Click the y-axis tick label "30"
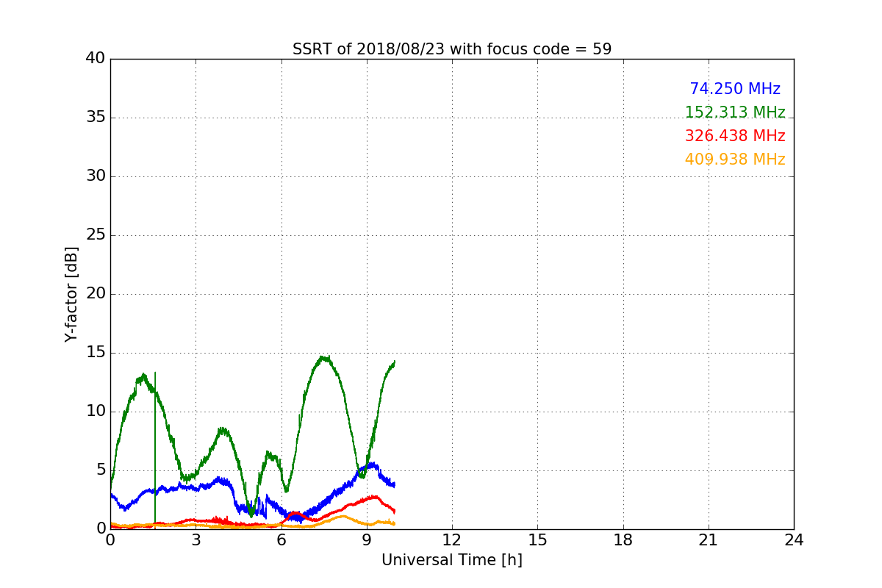 tap(96, 176)
